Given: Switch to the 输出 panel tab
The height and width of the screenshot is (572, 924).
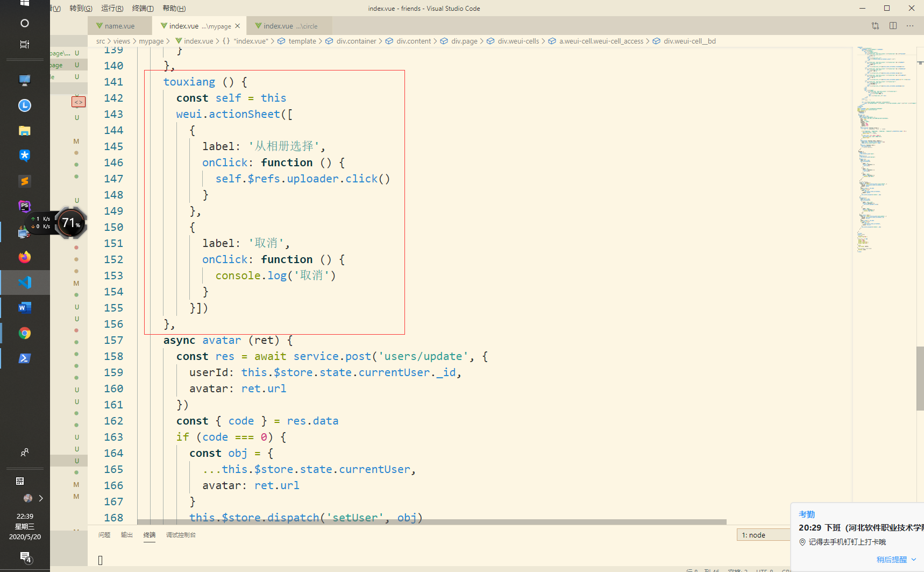Looking at the screenshot, I should [x=127, y=534].
